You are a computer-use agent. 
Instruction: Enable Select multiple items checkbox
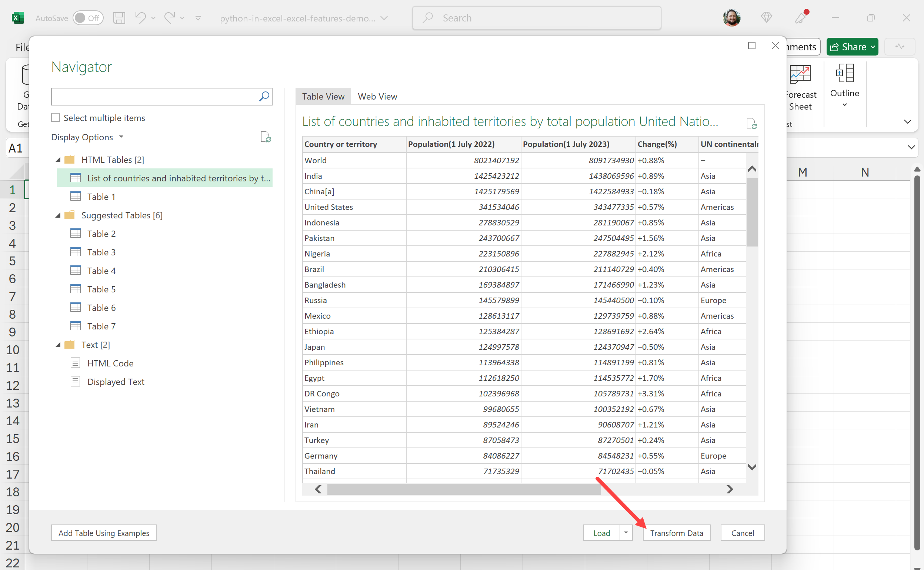(56, 118)
